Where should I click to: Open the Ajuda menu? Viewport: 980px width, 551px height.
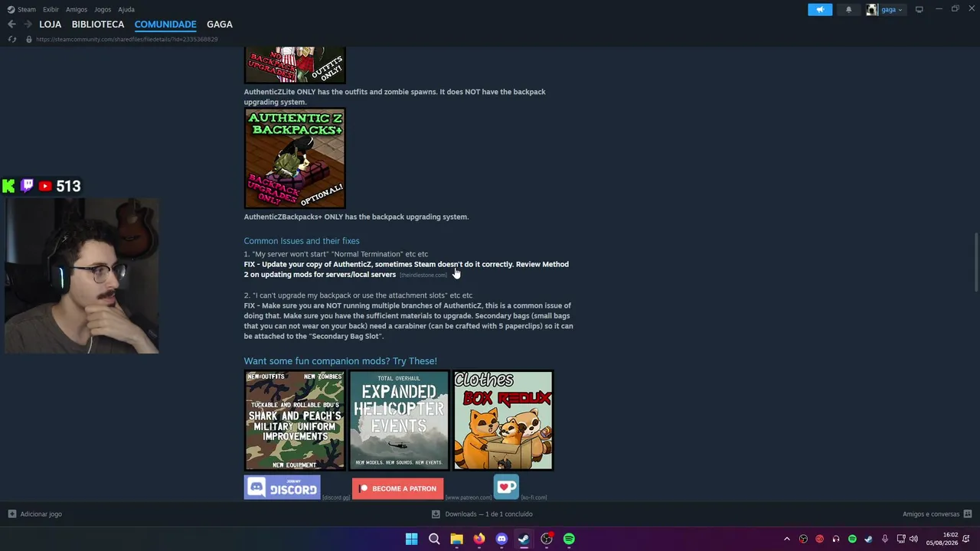pos(126,9)
